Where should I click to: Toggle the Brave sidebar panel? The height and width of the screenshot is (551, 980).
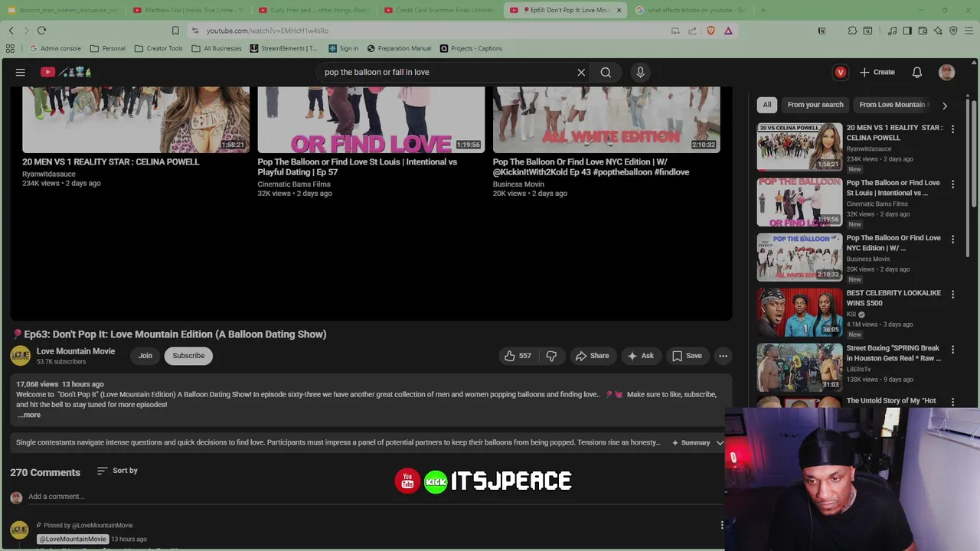coord(907,31)
